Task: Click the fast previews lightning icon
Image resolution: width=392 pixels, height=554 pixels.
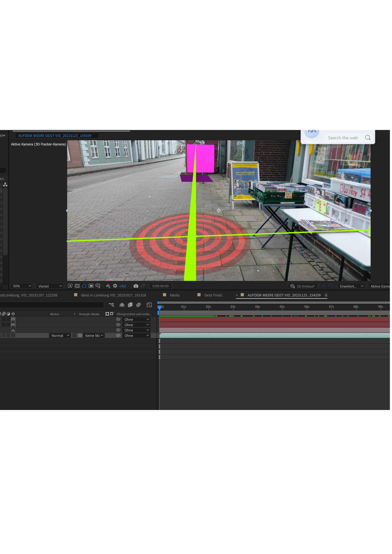Action: click(x=70, y=286)
